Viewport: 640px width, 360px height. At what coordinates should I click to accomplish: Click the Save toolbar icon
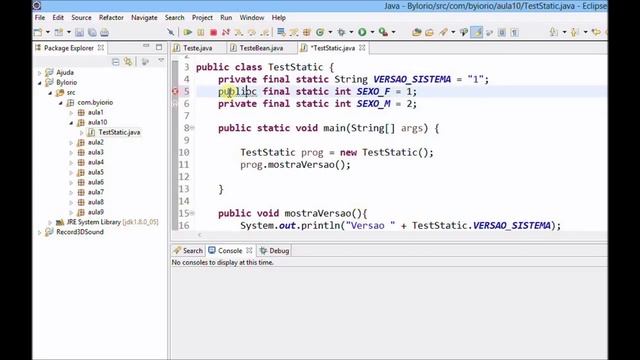coord(80,32)
